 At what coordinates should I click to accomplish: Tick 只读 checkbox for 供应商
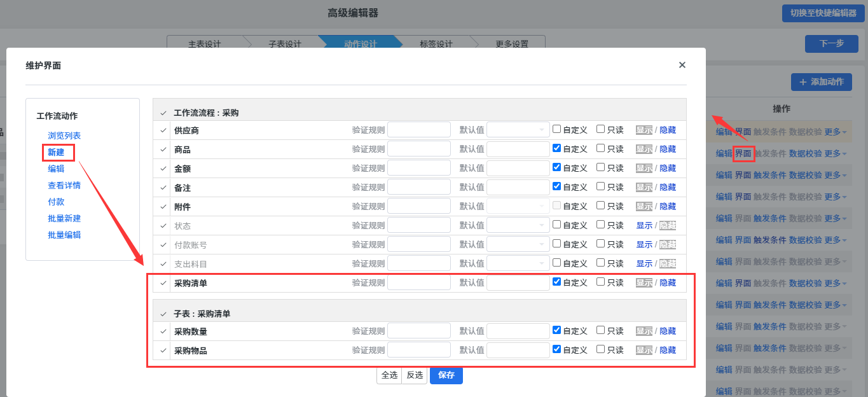600,129
